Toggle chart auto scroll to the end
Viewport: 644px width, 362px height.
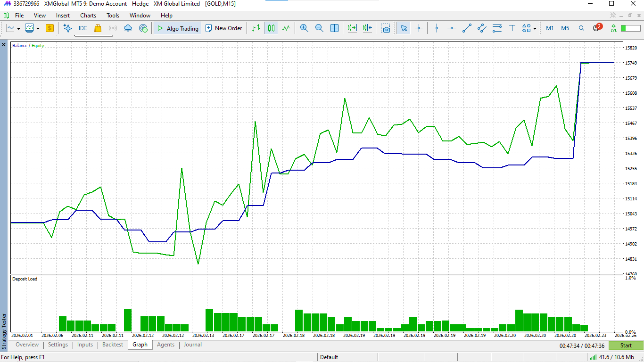tap(352, 28)
